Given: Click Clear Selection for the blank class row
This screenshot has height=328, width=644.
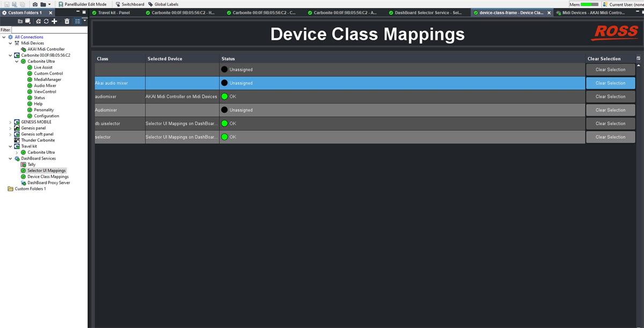Looking at the screenshot, I should pos(610,70).
